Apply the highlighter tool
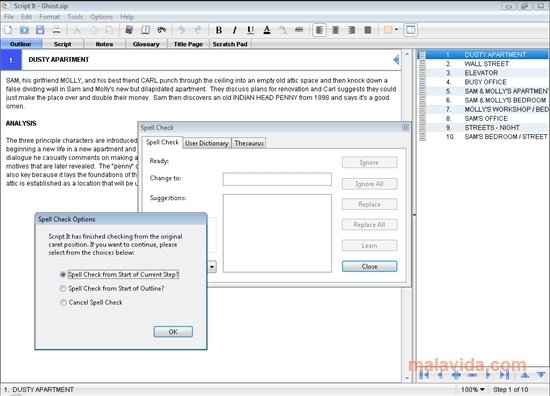This screenshot has height=396, width=550. (283, 30)
